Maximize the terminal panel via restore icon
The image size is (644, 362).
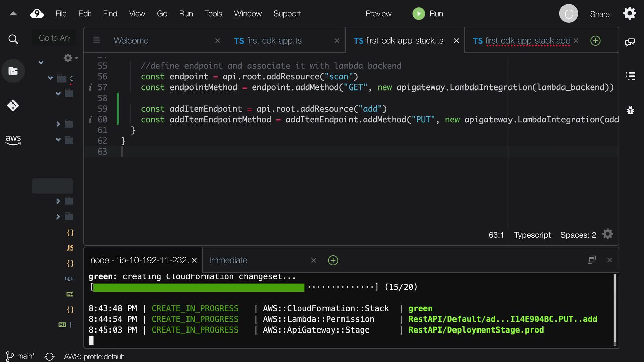tap(592, 260)
